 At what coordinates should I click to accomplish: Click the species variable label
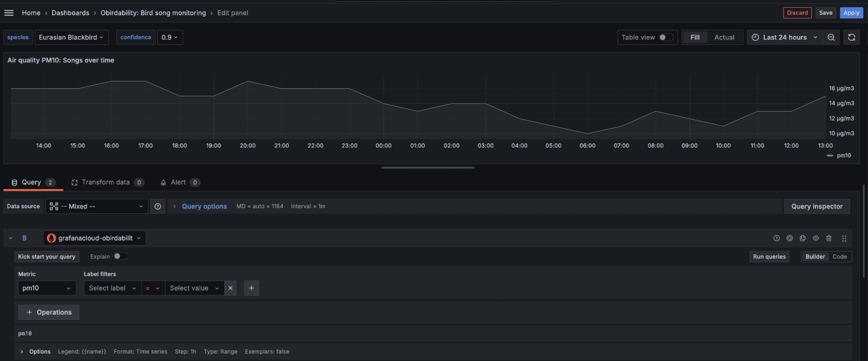tap(18, 37)
